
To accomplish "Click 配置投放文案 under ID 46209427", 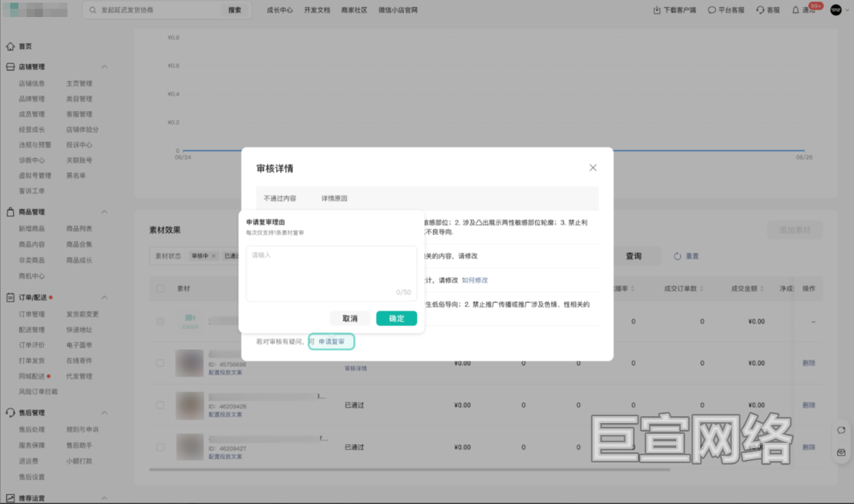I will coord(225,456).
